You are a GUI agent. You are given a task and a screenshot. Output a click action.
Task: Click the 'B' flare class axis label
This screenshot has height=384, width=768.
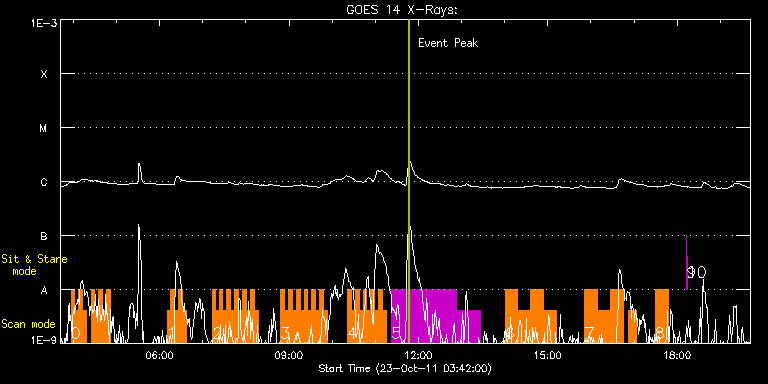[x=44, y=236]
